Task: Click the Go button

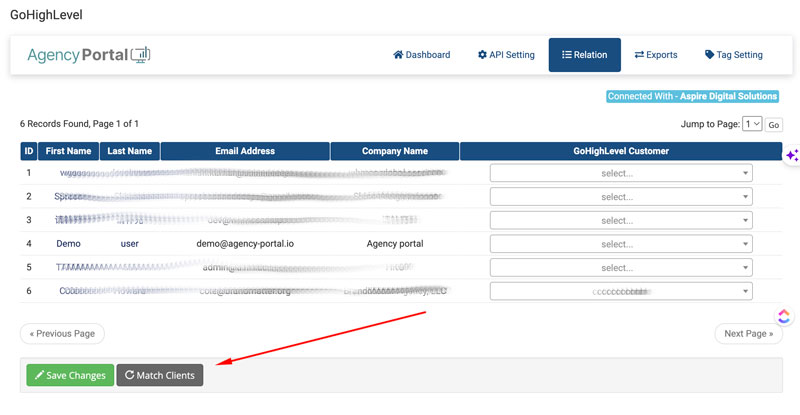Action: pos(773,125)
